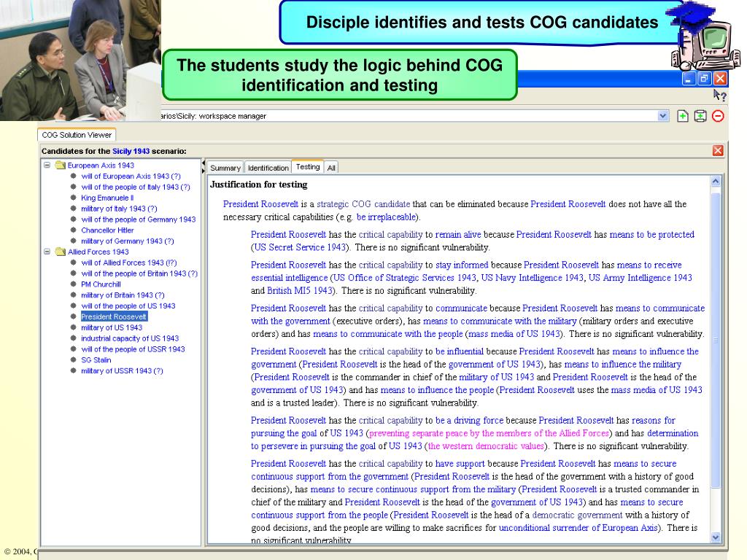747x560 pixels.
Task: Click the Sicily 1943 scenario link
Action: pos(131,151)
